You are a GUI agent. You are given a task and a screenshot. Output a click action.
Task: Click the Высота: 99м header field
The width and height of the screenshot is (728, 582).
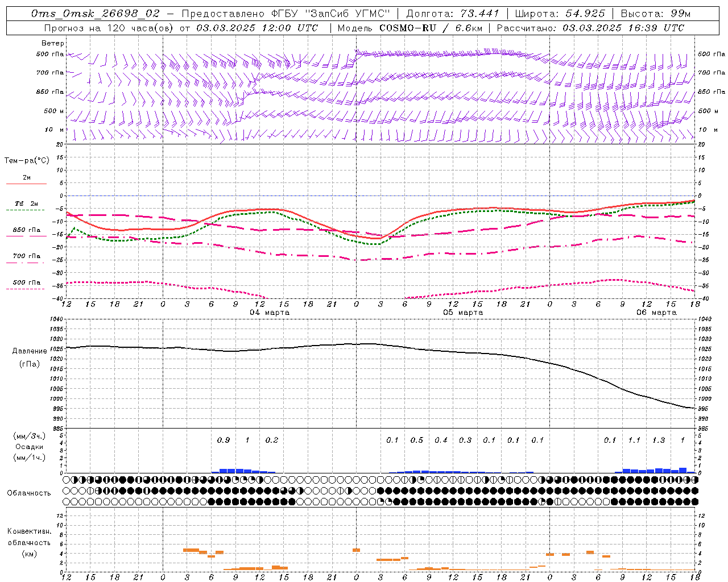(x=656, y=14)
